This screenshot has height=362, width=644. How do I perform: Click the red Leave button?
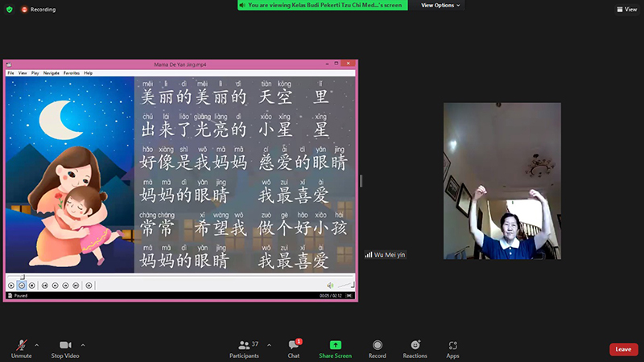click(x=623, y=349)
